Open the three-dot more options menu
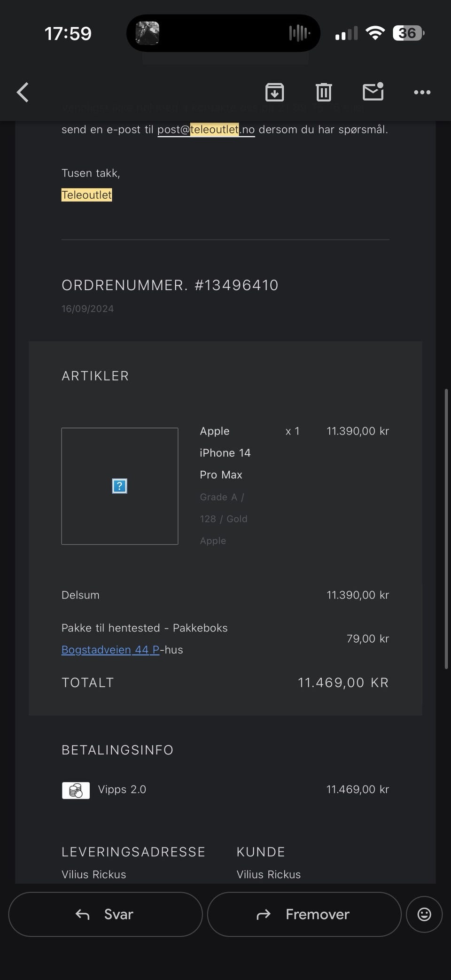This screenshot has width=451, height=980. click(x=422, y=92)
